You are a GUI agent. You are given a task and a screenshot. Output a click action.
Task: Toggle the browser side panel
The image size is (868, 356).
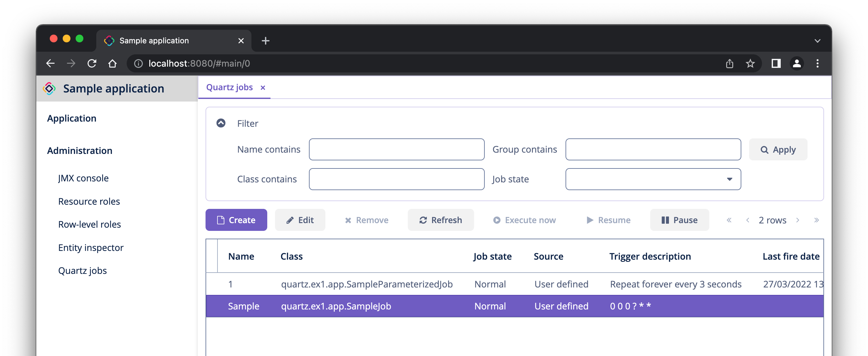point(776,63)
